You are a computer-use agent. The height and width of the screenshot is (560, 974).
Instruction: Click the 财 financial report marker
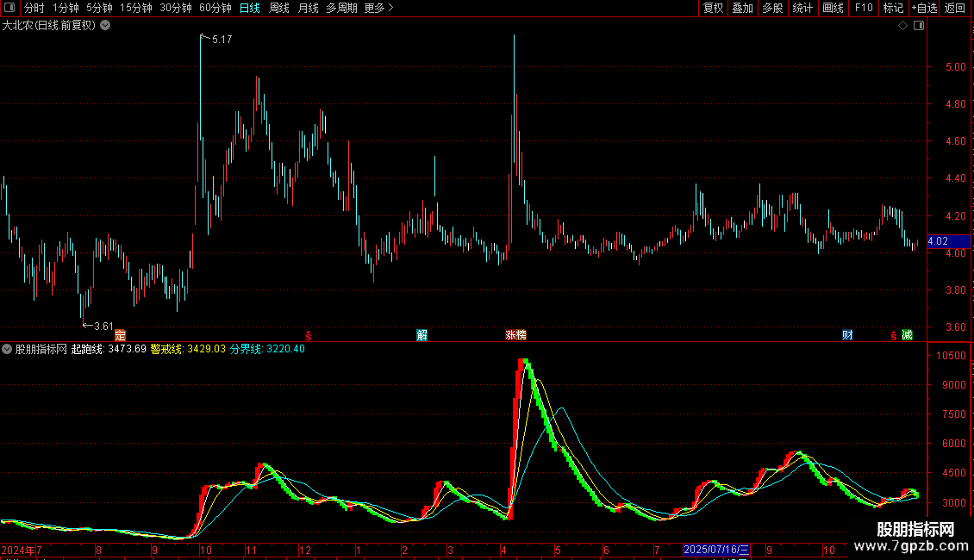click(847, 335)
